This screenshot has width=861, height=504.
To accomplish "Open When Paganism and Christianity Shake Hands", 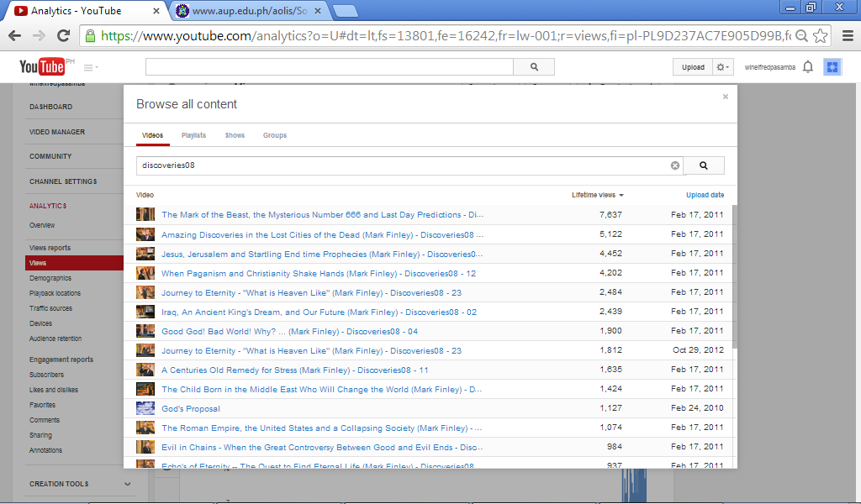I will 319,274.
